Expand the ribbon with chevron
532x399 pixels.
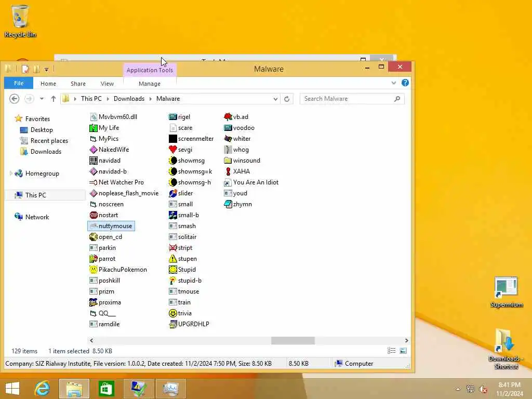(394, 83)
